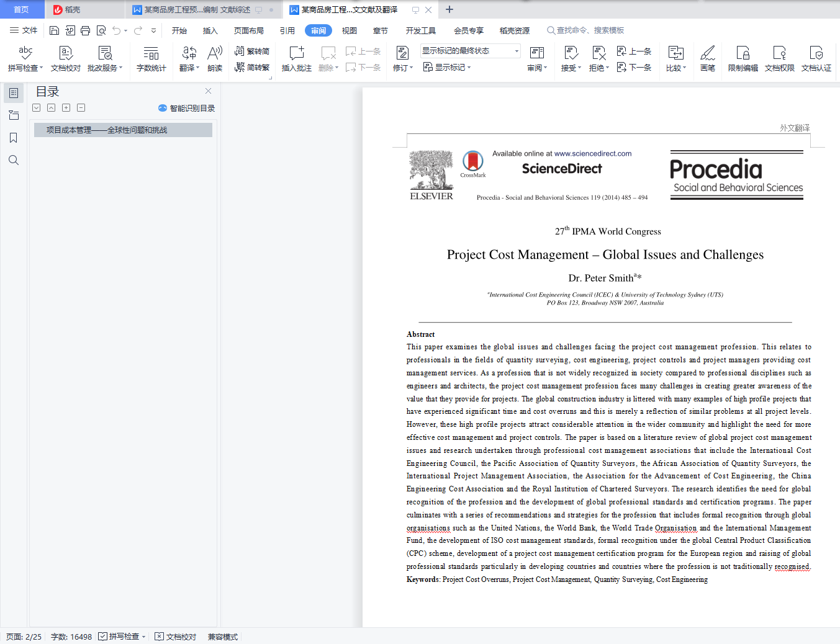The width and height of the screenshot is (840, 644).
Task: Expand all headings in 目录 panel
Action: (x=37, y=107)
